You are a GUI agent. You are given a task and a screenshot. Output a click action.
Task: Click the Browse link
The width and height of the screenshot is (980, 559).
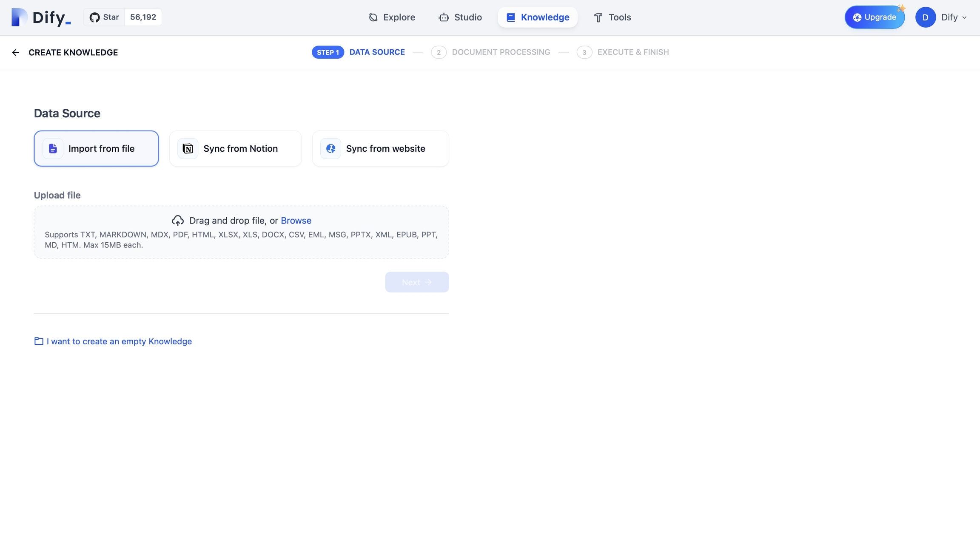coord(296,220)
